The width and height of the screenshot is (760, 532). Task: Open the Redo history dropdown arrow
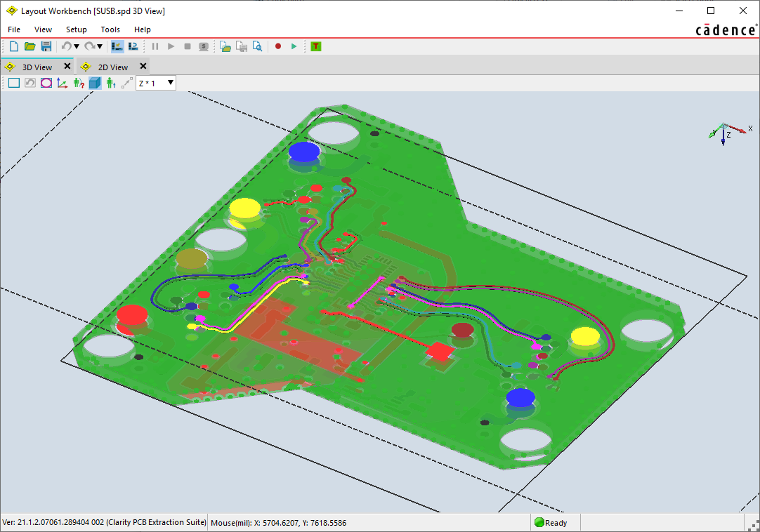coord(100,46)
